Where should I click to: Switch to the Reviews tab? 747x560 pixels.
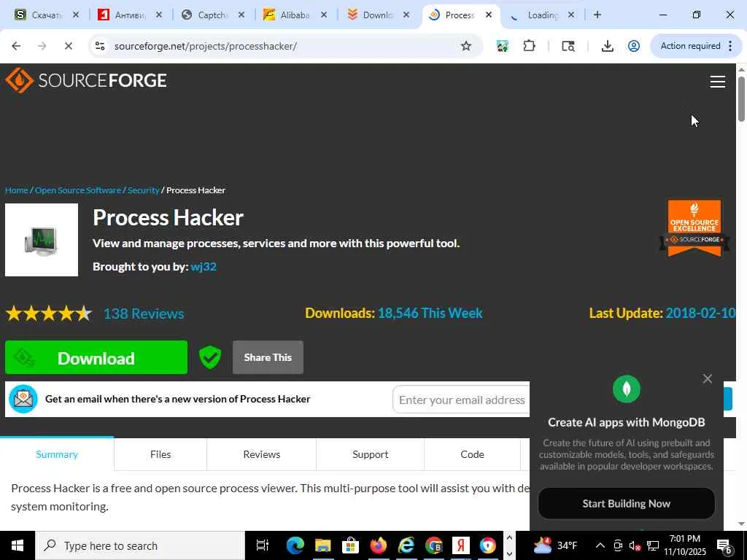coord(262,454)
